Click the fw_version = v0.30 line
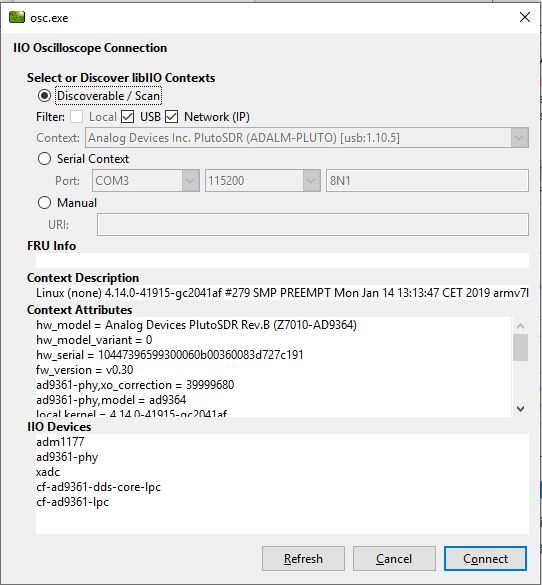 click(85, 370)
